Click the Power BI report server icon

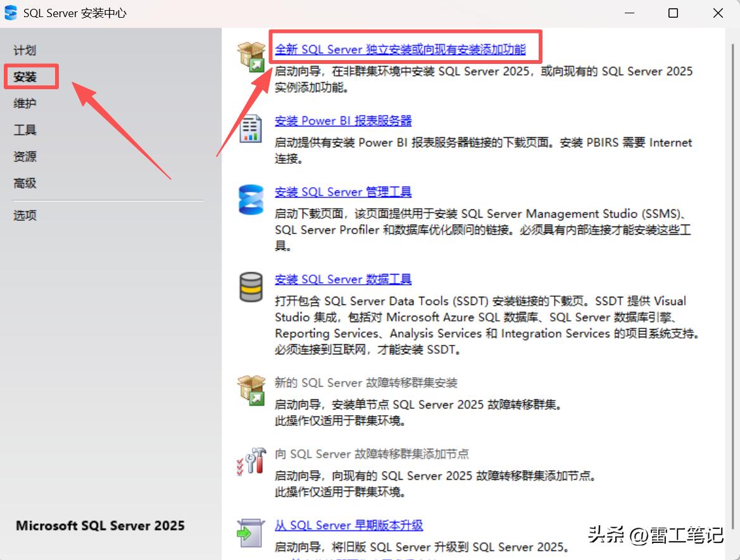tap(251, 128)
